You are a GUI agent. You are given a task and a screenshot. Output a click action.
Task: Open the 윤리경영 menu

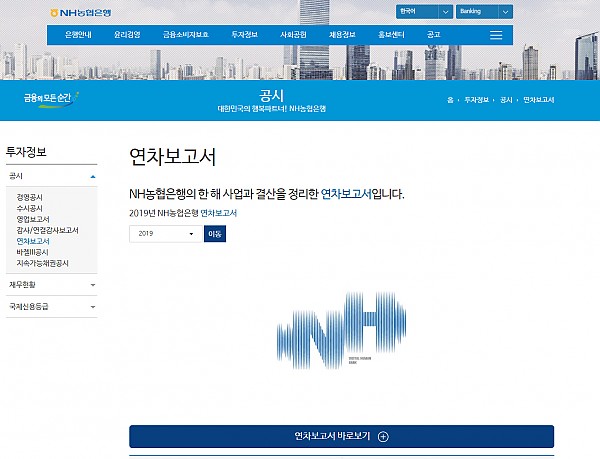(127, 35)
